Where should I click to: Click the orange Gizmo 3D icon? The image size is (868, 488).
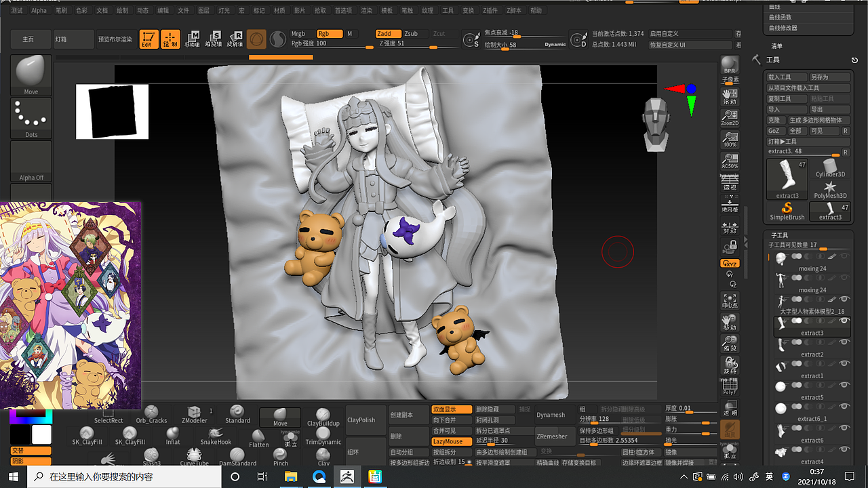pyautogui.click(x=256, y=39)
